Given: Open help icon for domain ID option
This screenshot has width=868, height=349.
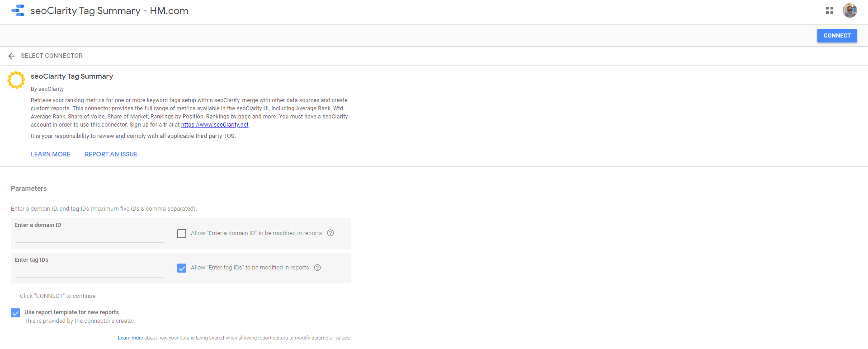Looking at the screenshot, I should click(330, 233).
